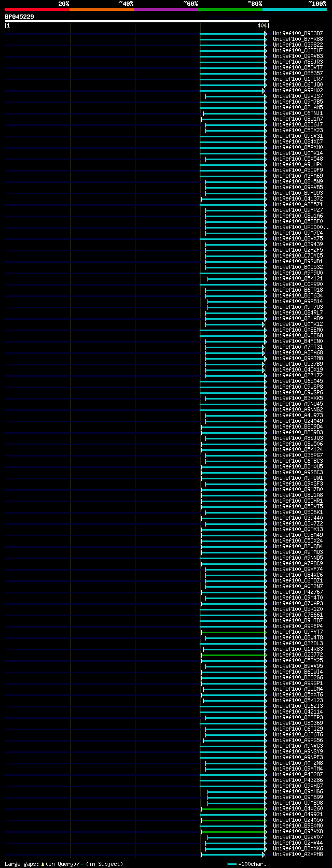
Task: Select the UniRef100_A9NPE3 label
Action: coord(298,757)
